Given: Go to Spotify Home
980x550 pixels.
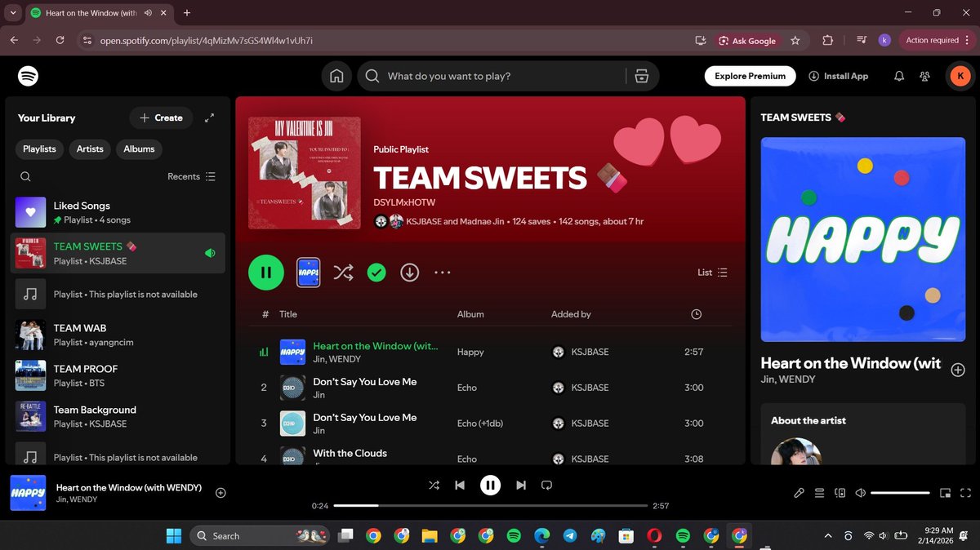Looking at the screenshot, I should [336, 76].
